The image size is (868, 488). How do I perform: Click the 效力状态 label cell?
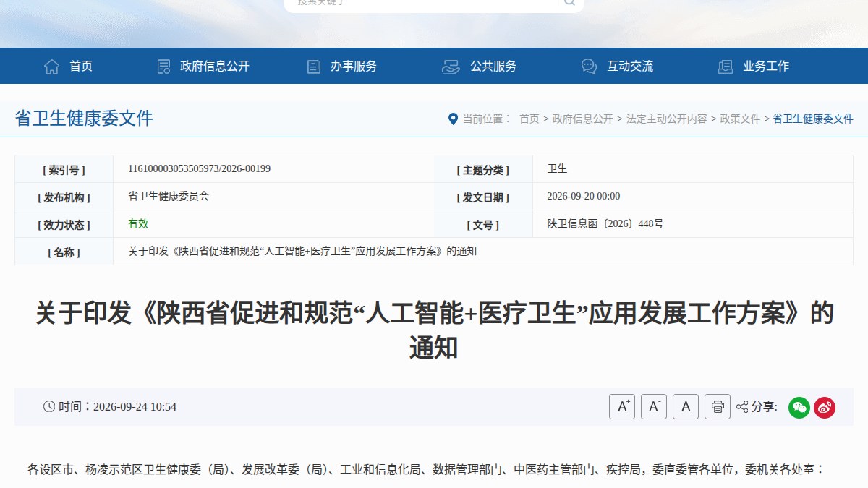click(x=64, y=225)
